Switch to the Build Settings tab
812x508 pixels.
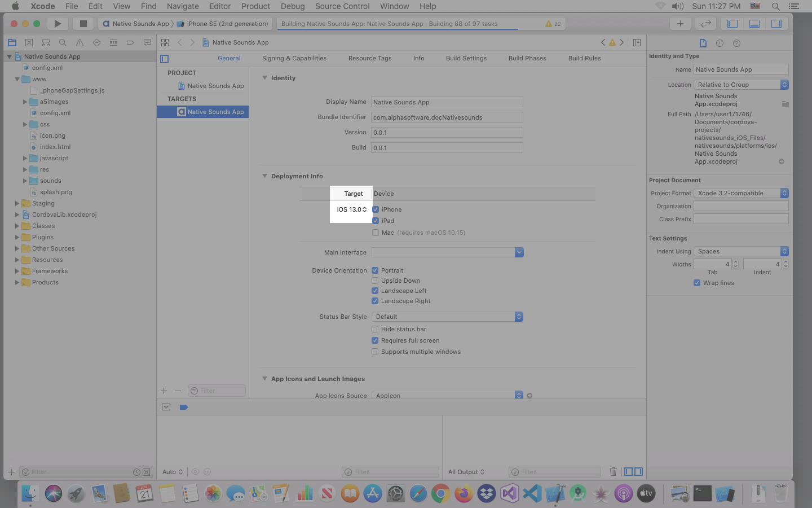click(x=466, y=58)
